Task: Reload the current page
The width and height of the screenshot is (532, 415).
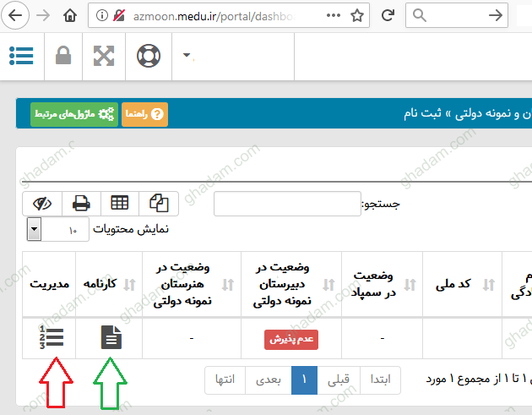Action: (388, 15)
